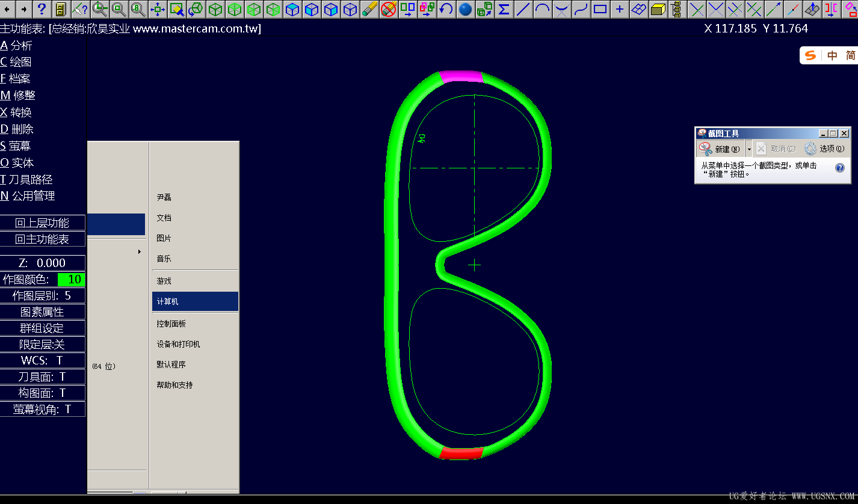This screenshot has height=504, width=858.
Task: Go to next toolbar page arrow
Action: coord(23,9)
